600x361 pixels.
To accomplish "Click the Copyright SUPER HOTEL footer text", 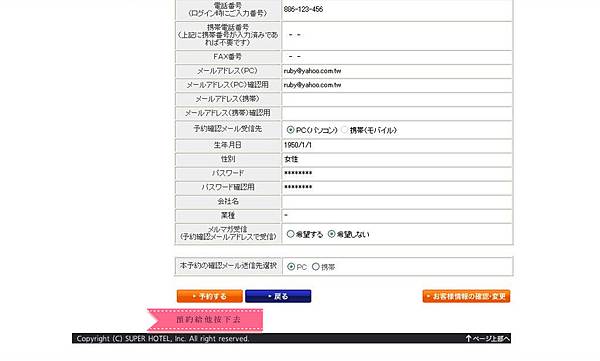I will click(x=163, y=338).
